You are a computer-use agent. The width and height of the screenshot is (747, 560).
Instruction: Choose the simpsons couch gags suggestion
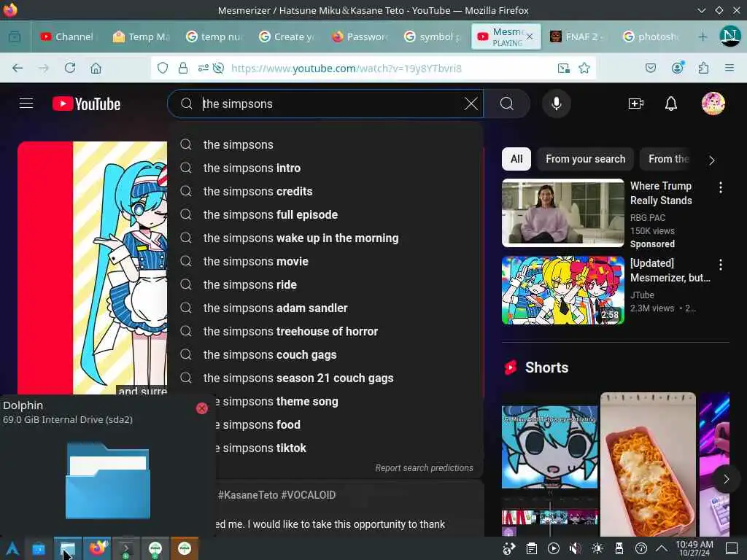325,355
